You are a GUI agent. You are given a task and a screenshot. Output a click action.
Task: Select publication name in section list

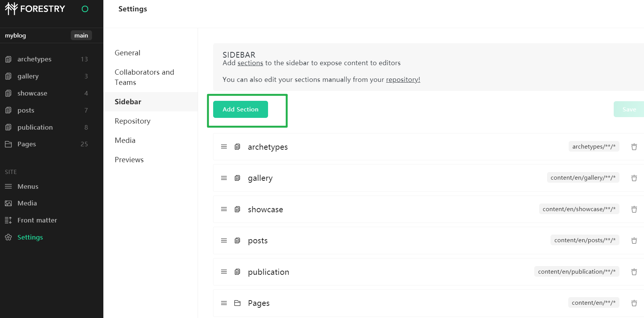click(x=268, y=272)
